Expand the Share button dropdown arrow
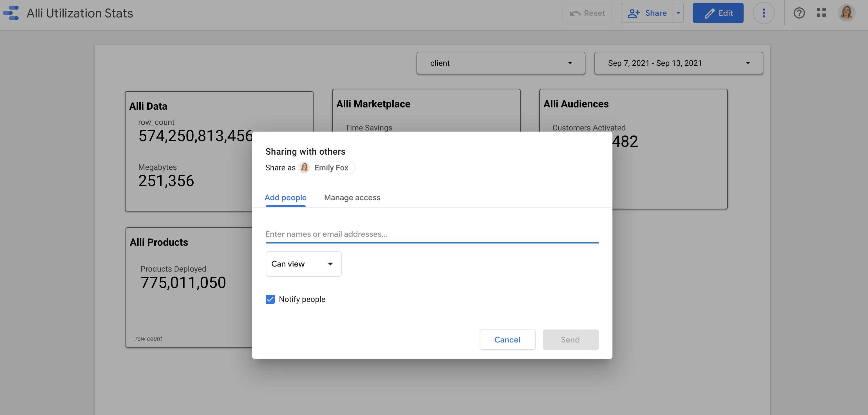Image resolution: width=868 pixels, height=415 pixels. [x=678, y=13]
